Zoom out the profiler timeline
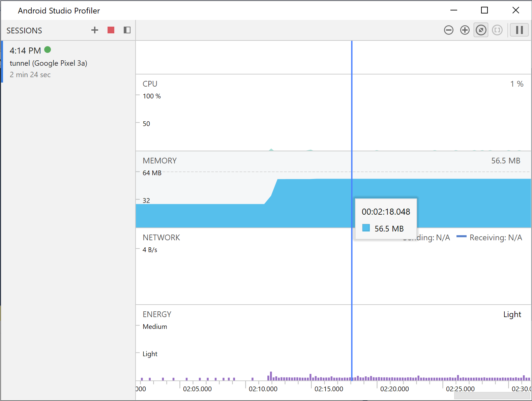532x401 pixels. pyautogui.click(x=448, y=30)
